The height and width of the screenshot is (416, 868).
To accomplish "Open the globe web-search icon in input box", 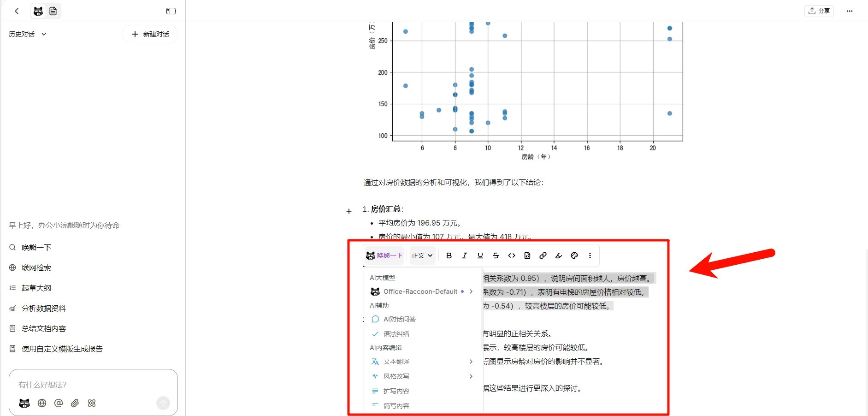I will [41, 403].
